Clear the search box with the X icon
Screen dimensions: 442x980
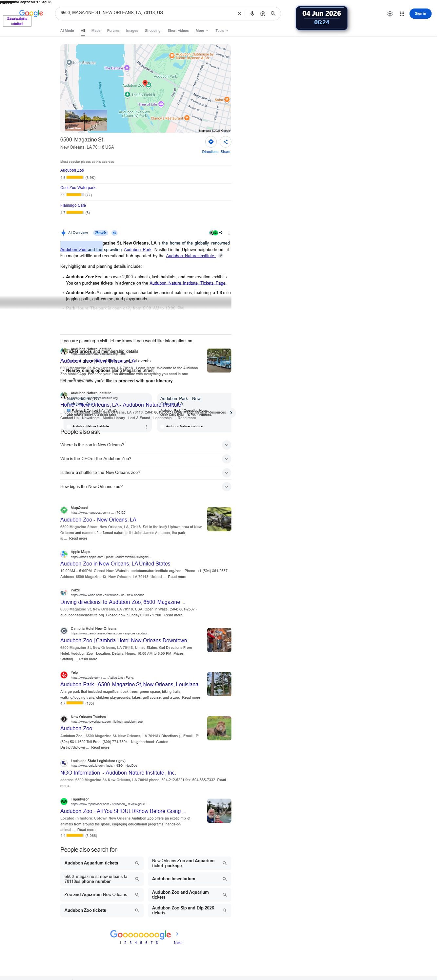(x=242, y=14)
